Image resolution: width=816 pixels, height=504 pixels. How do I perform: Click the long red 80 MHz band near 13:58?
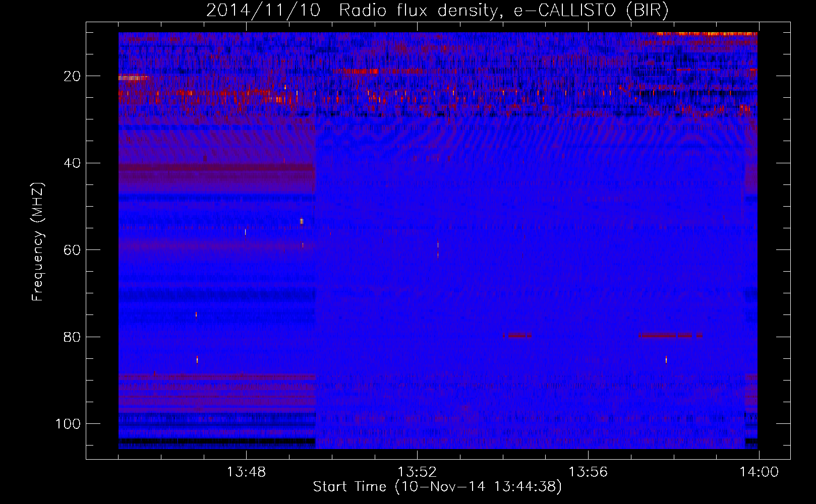(670, 335)
